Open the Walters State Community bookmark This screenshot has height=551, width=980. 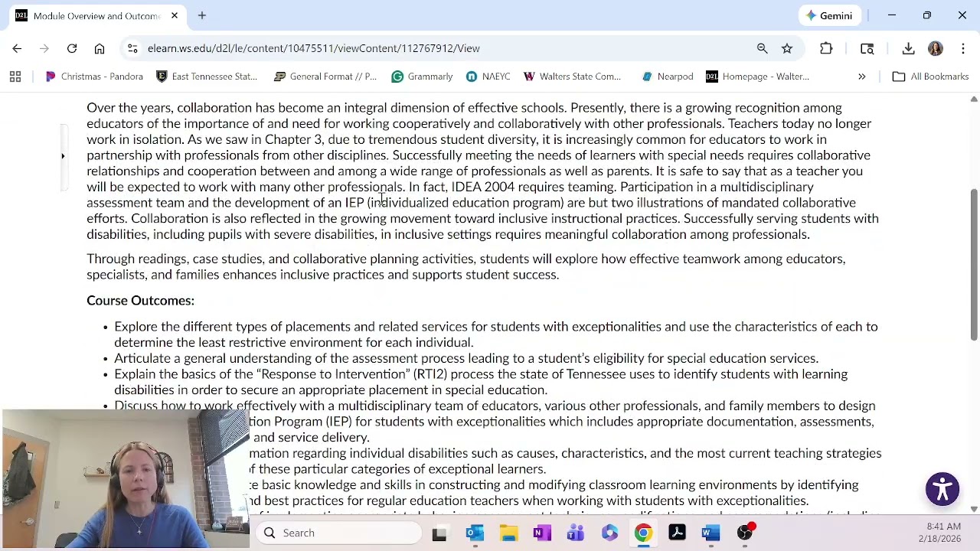(573, 77)
